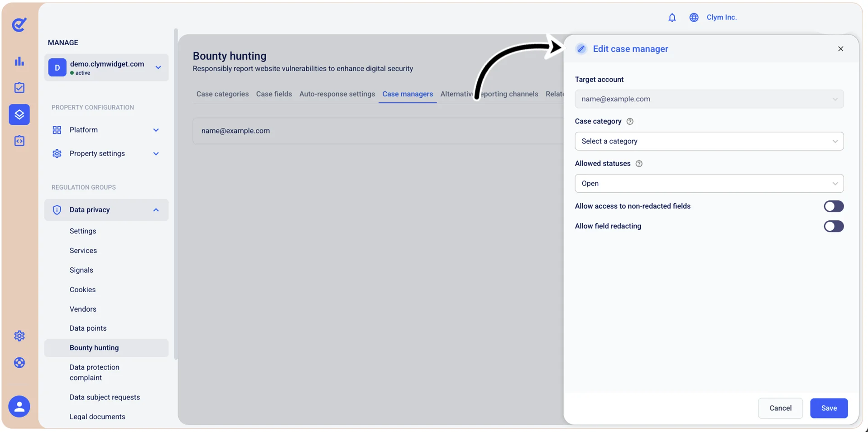Open the Allowed statuses Open dropdown
This screenshot has height=432, width=868.
click(709, 183)
